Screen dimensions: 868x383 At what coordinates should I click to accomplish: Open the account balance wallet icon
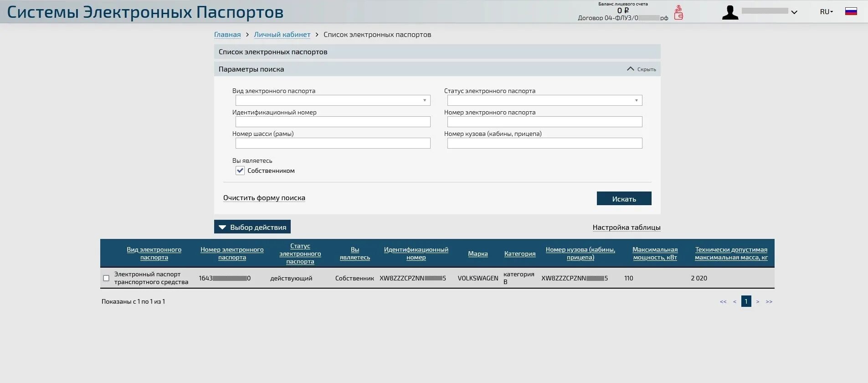click(x=678, y=12)
